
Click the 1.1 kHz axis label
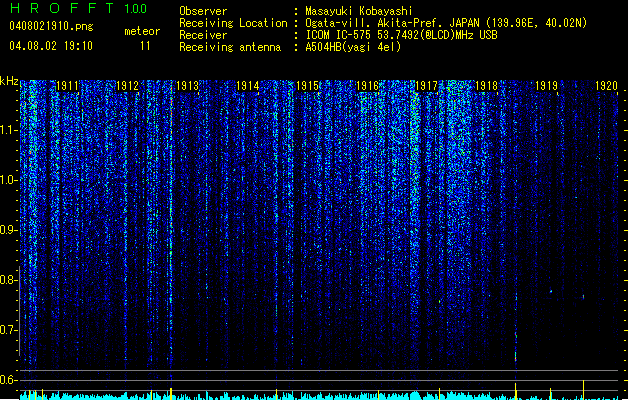[x=9, y=130]
